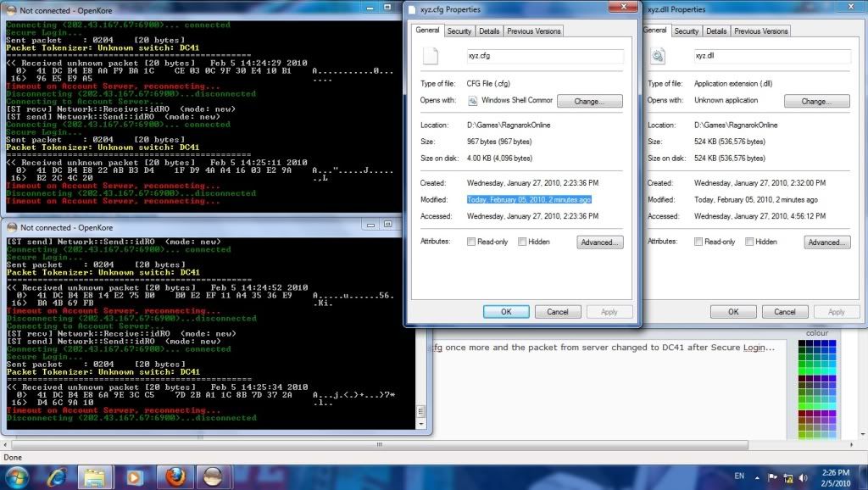This screenshot has width=868, height=490.
Task: Click xyz.cfg Location path D:\Games\RagnarokOnline
Action: point(509,125)
